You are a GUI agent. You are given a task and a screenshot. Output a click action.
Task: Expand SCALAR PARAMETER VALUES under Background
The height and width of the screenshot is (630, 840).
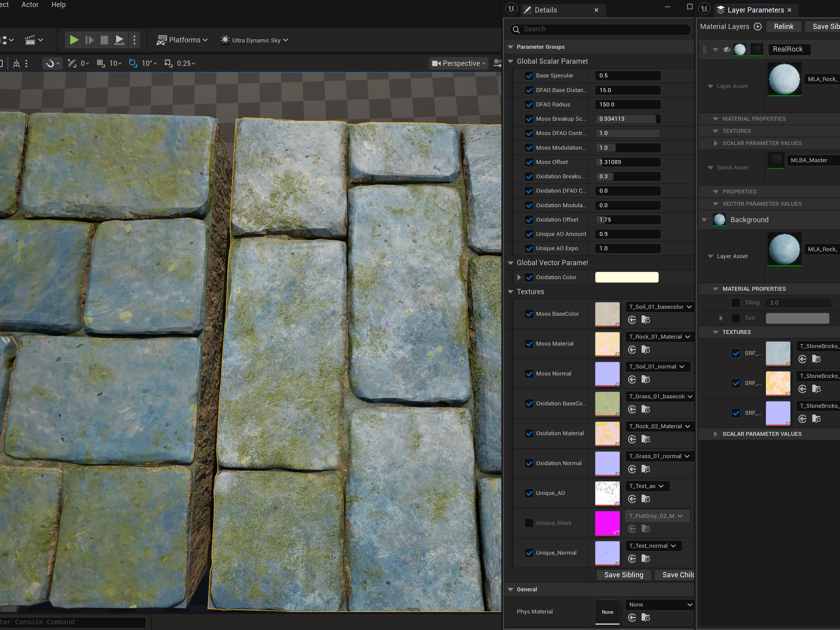coord(715,434)
